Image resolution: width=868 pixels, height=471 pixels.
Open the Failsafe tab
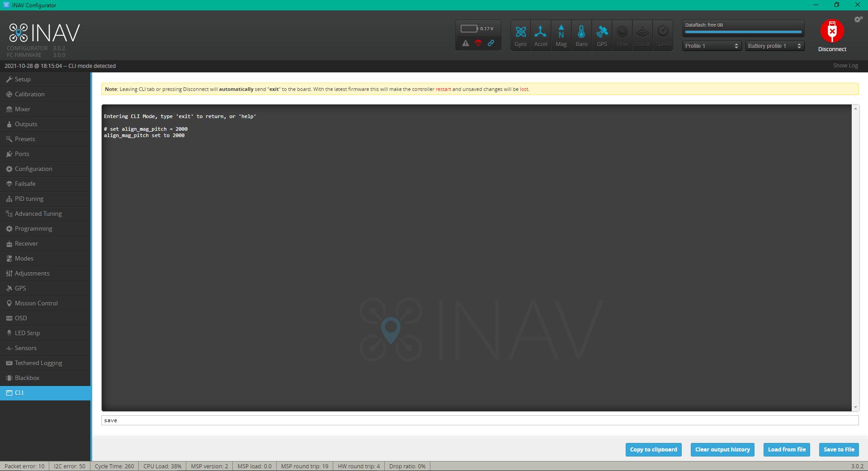tap(45, 184)
